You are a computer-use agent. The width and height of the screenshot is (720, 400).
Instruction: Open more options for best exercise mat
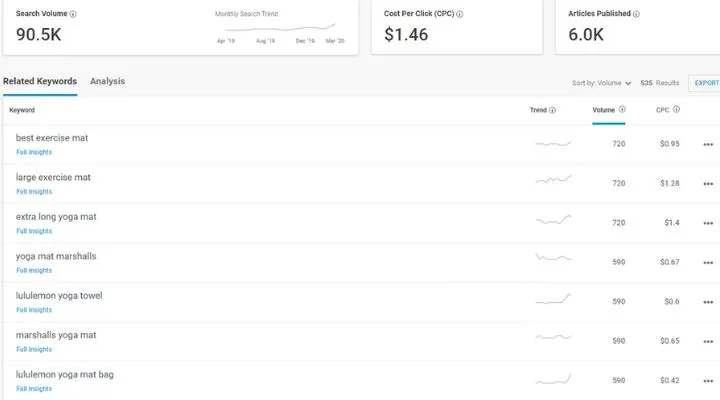pos(708,145)
